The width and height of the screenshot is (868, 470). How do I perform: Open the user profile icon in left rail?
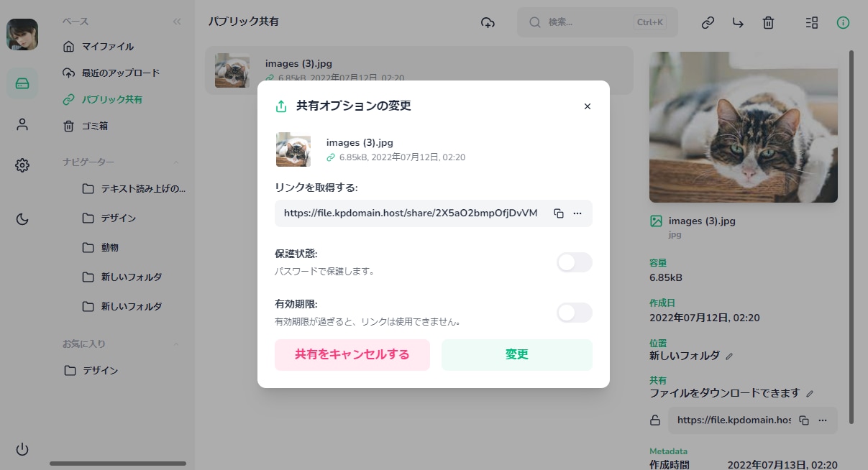(22, 124)
